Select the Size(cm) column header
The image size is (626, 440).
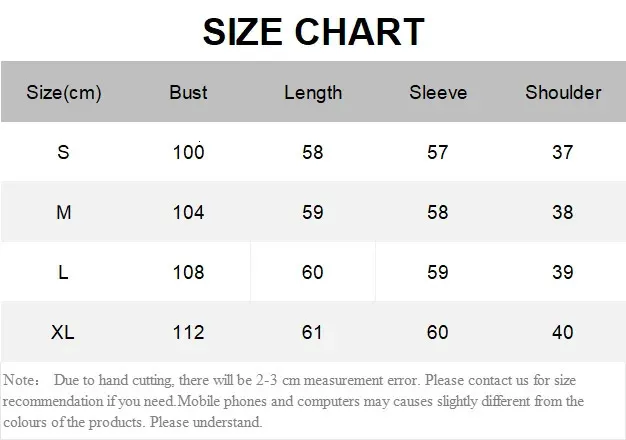(x=64, y=93)
